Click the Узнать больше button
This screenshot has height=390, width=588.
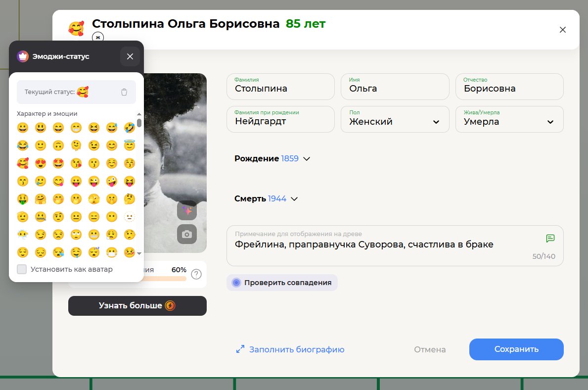(137, 306)
